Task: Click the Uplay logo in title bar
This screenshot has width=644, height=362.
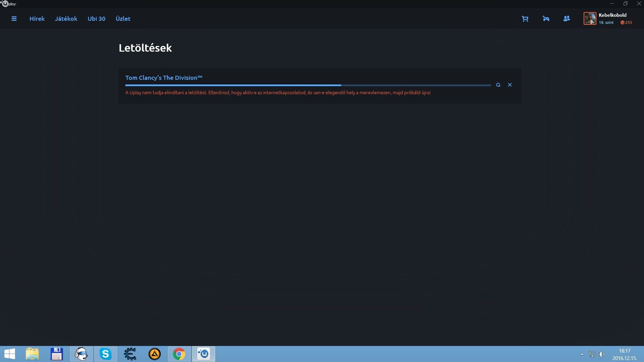Action: 8,4
